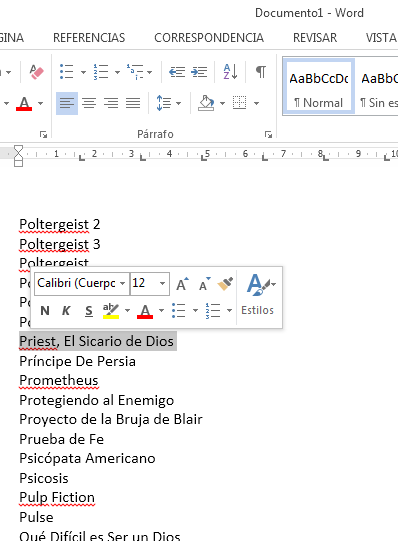Click line Prueba de Fe
The width and height of the screenshot is (398, 547).
tap(61, 439)
